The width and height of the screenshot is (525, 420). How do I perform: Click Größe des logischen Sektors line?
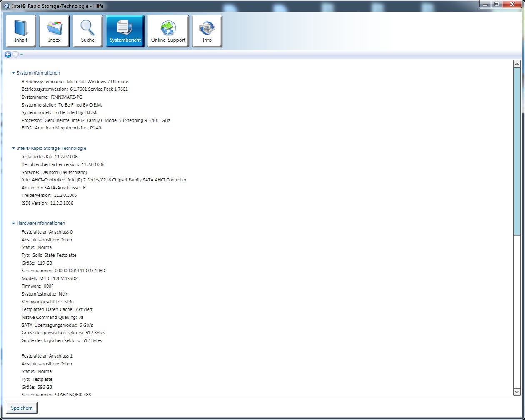[x=62, y=340]
